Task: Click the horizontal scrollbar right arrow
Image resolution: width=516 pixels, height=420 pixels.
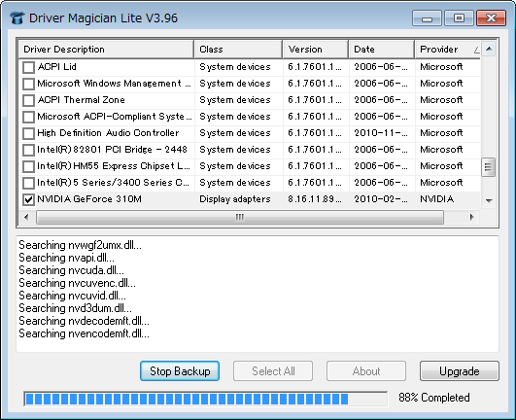Action: [472, 217]
